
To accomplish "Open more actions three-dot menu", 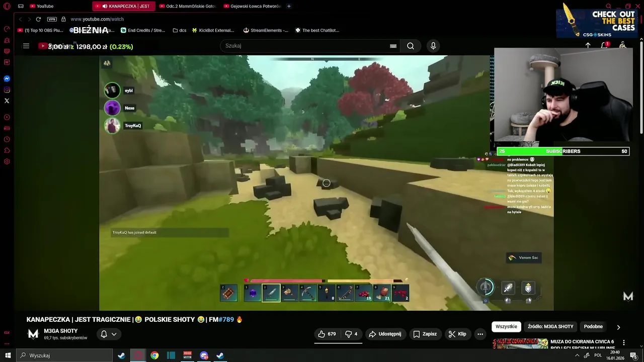I will click(480, 334).
